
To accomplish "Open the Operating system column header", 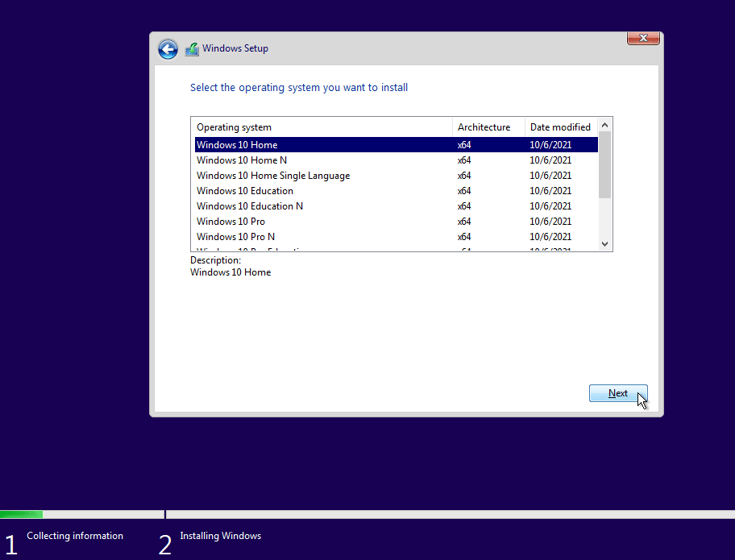I will click(x=234, y=127).
